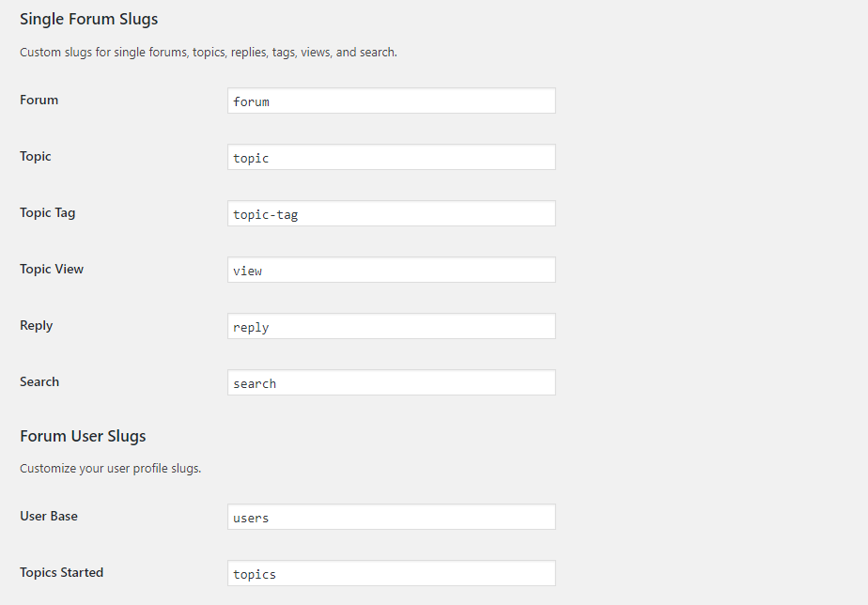Click the "User Base" label
868x605 pixels.
point(49,517)
